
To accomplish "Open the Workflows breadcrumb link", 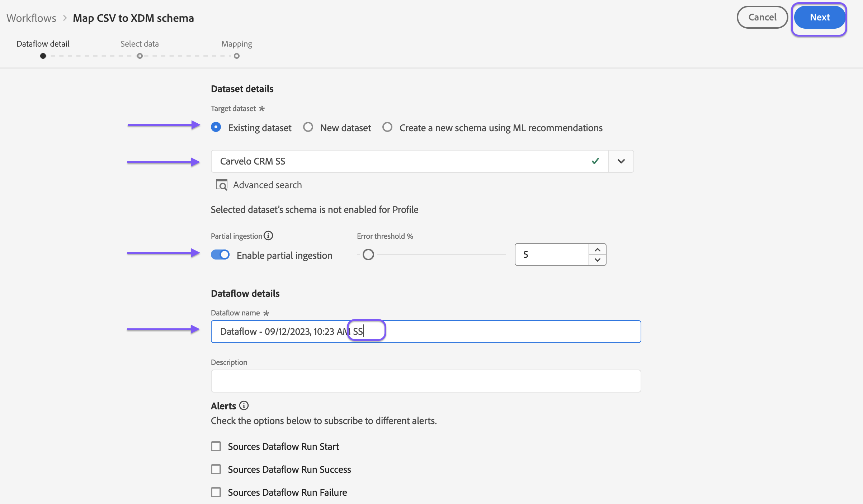I will [x=32, y=18].
